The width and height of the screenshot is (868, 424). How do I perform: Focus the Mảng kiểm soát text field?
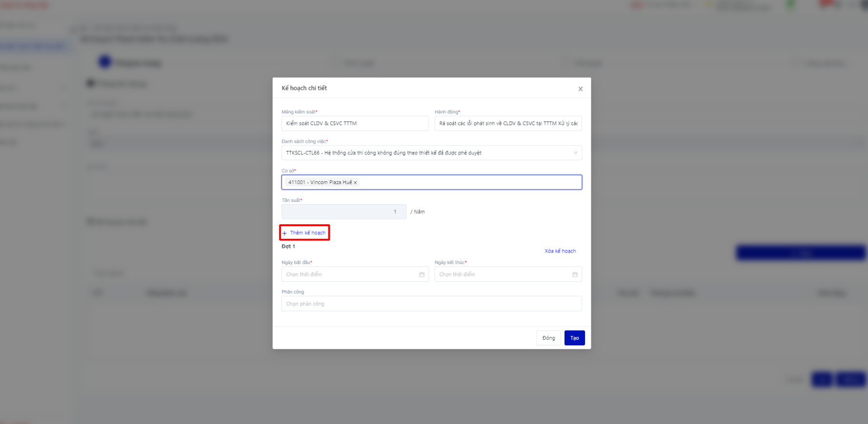click(x=355, y=124)
